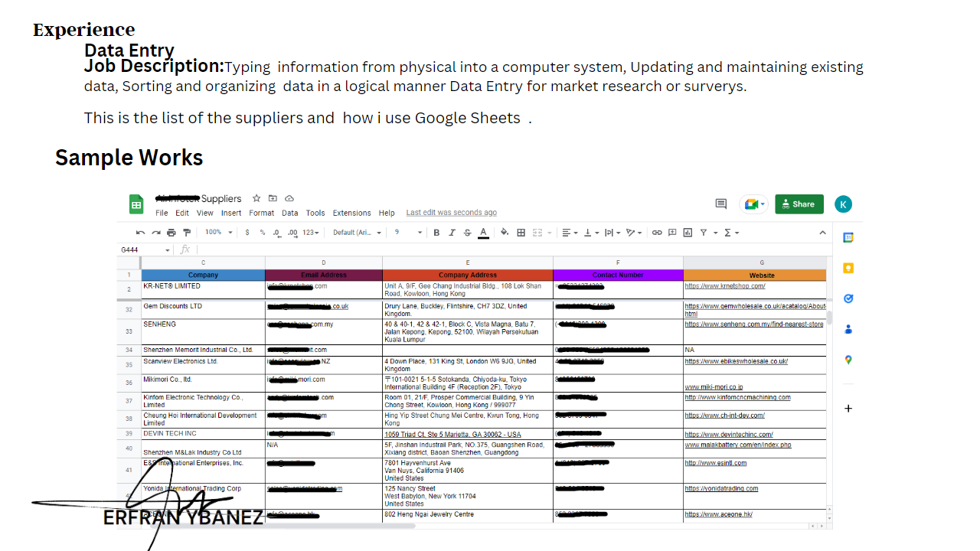Click the merge cells button

click(x=537, y=233)
